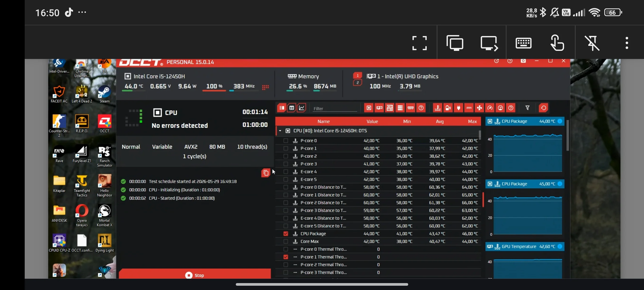Screen dimensions: 644x290
Task: Switch to the table-only monitoring view
Action: [x=292, y=108]
